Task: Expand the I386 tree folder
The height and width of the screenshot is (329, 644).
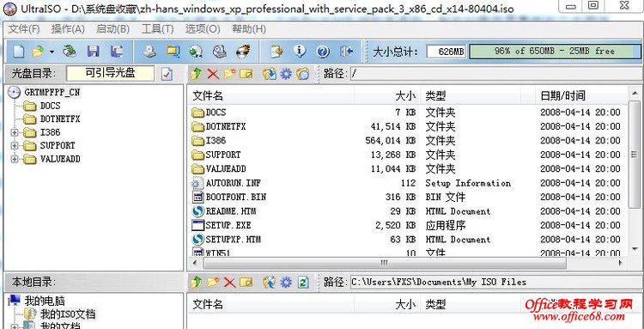Action: pyautogui.click(x=15, y=132)
